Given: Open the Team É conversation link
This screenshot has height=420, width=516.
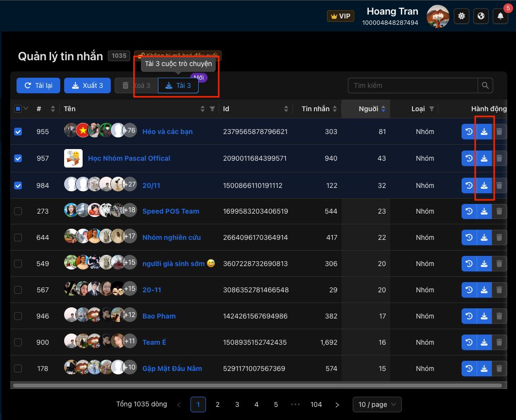Looking at the screenshot, I should click(x=155, y=342).
